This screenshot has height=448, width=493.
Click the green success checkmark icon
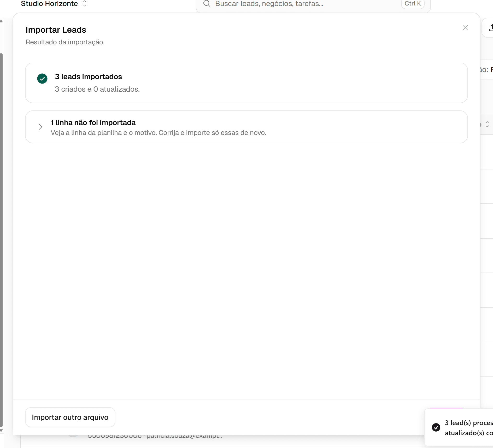pyautogui.click(x=42, y=79)
